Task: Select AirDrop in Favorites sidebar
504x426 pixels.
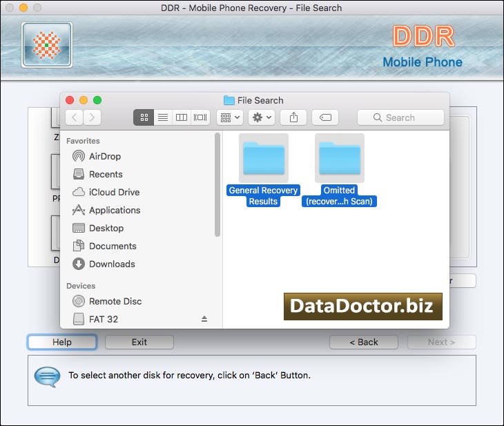Action: point(104,156)
